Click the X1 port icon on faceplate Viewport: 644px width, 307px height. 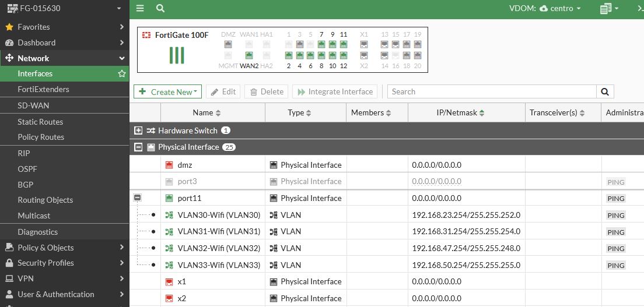364,44
